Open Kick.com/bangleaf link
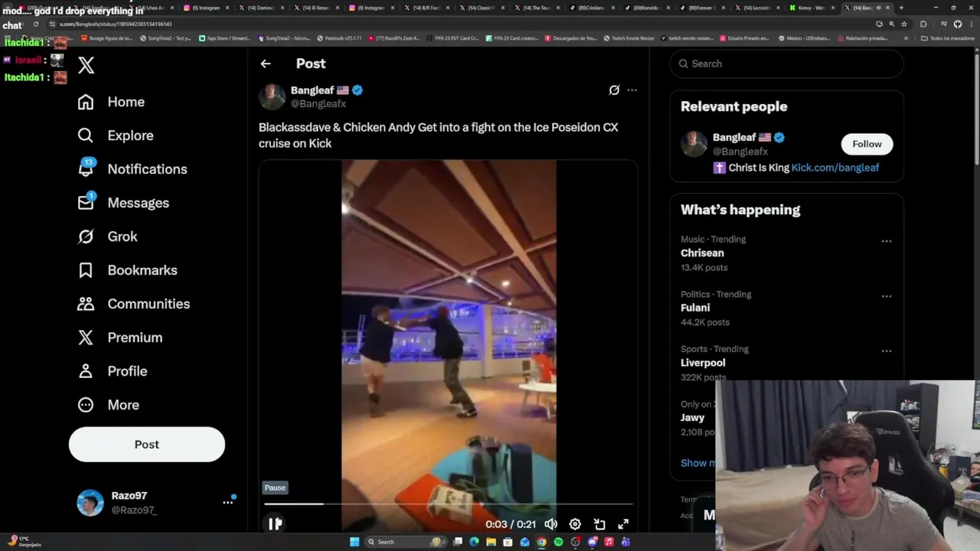Screen dimensions: 980x551 (x=835, y=168)
